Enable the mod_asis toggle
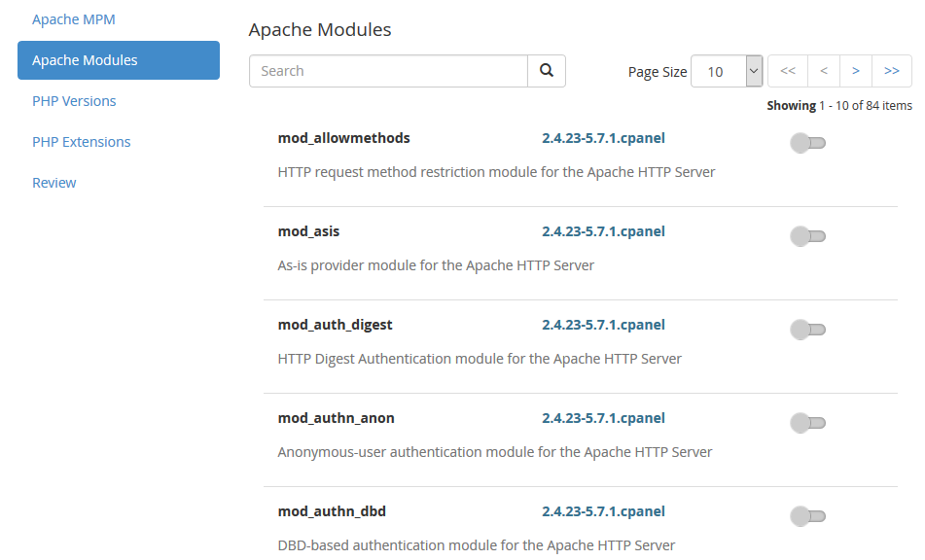 click(x=807, y=236)
